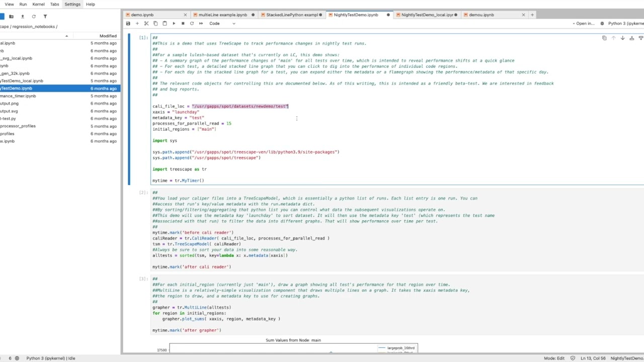
Task: Toggle name sort order caret
Action: [66, 36]
